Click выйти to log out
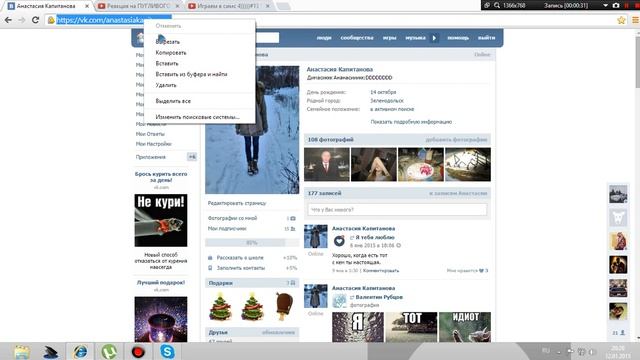 (x=487, y=38)
